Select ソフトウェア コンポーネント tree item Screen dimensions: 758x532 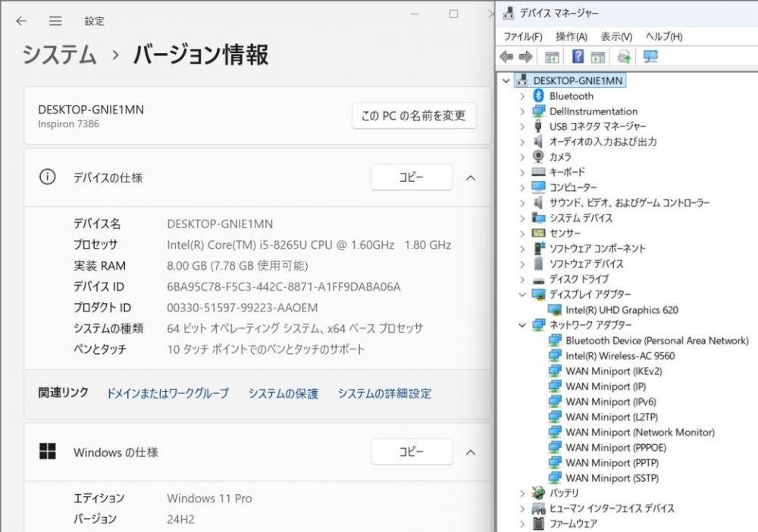click(x=597, y=249)
